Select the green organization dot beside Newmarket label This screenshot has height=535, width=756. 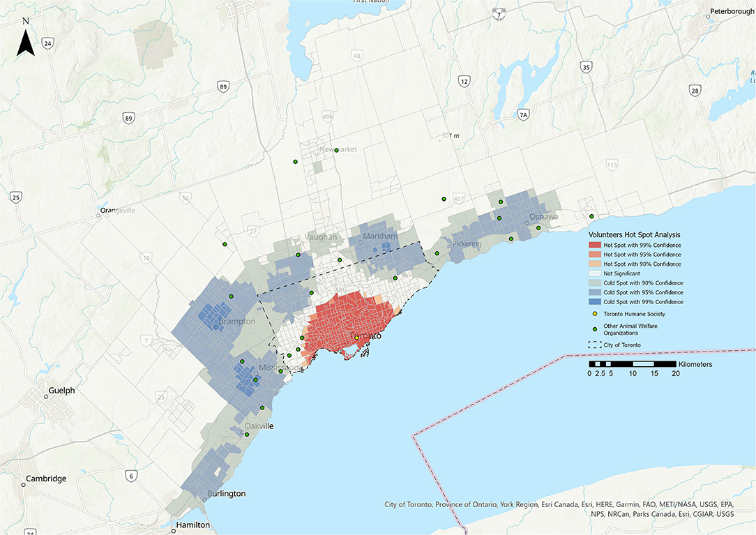click(x=337, y=151)
